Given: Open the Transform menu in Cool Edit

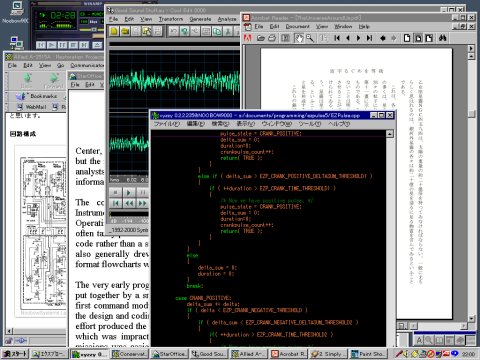Looking at the screenshot, I should (x=171, y=19).
